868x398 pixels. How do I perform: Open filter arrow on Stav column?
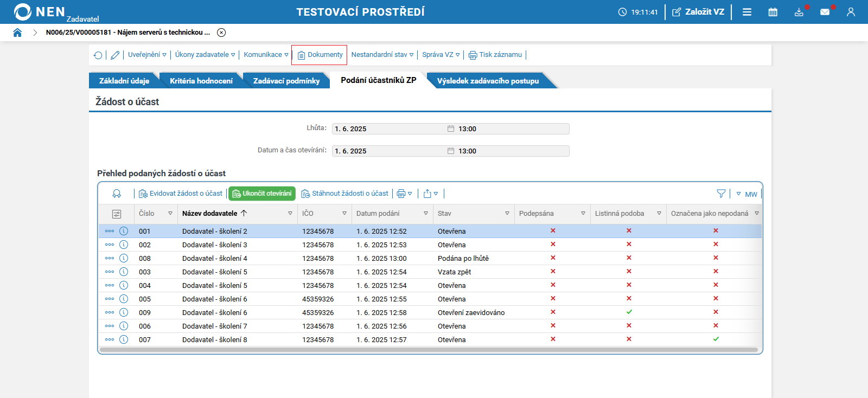(x=507, y=214)
